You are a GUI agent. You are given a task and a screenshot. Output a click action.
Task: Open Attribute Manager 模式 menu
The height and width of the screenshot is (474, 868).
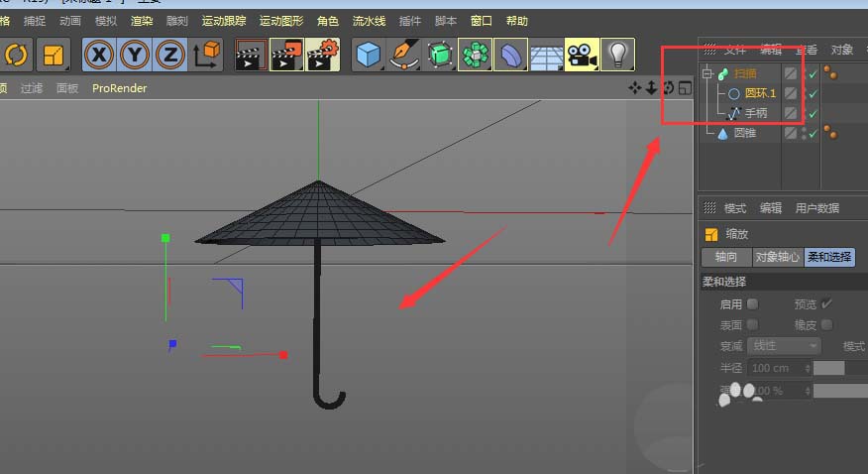(x=734, y=208)
